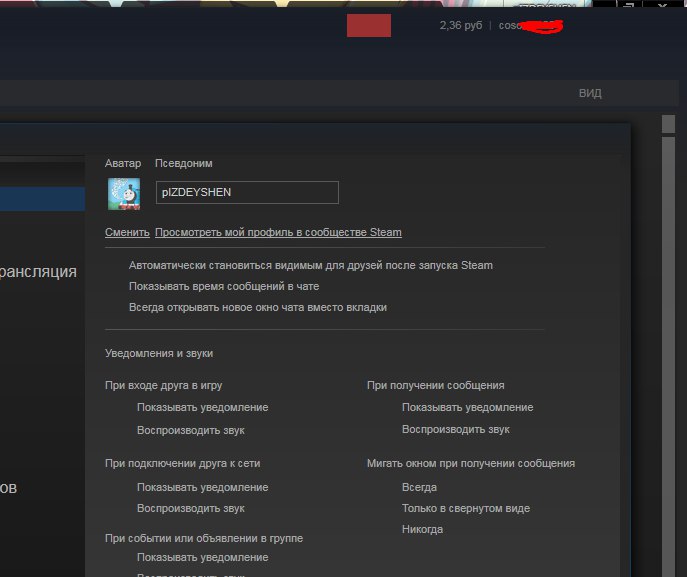Toggle Всегда открывать новое окно чата option
Viewport: 687px width, 577px height.
coord(258,308)
